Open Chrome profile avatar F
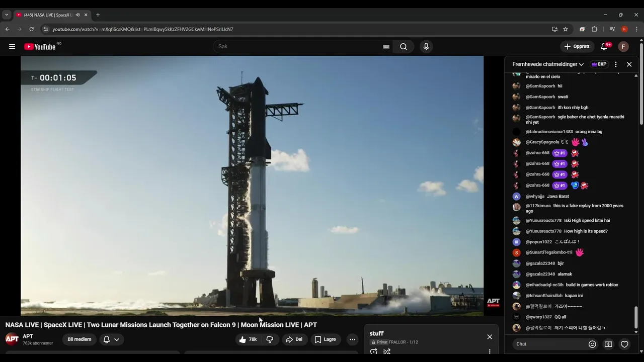 click(x=624, y=29)
